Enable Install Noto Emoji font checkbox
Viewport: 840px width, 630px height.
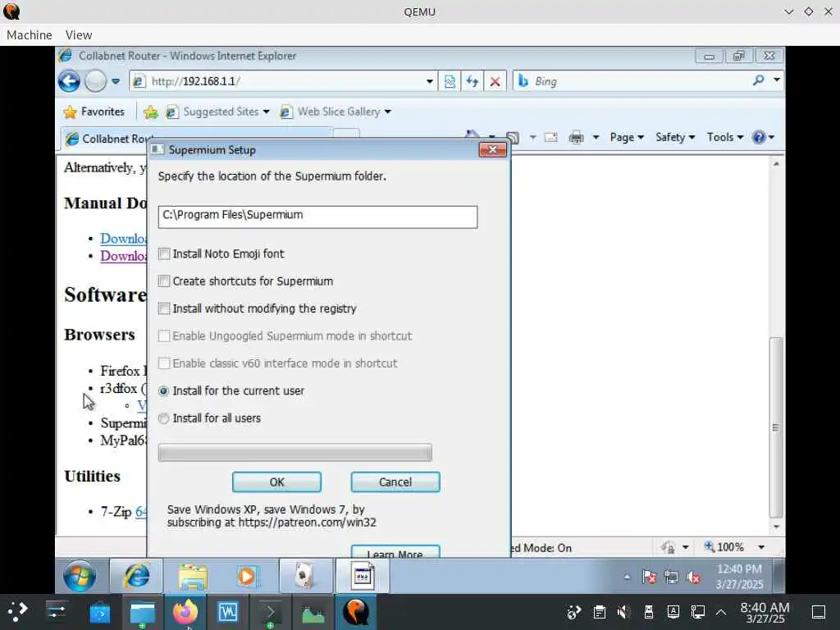tap(164, 254)
